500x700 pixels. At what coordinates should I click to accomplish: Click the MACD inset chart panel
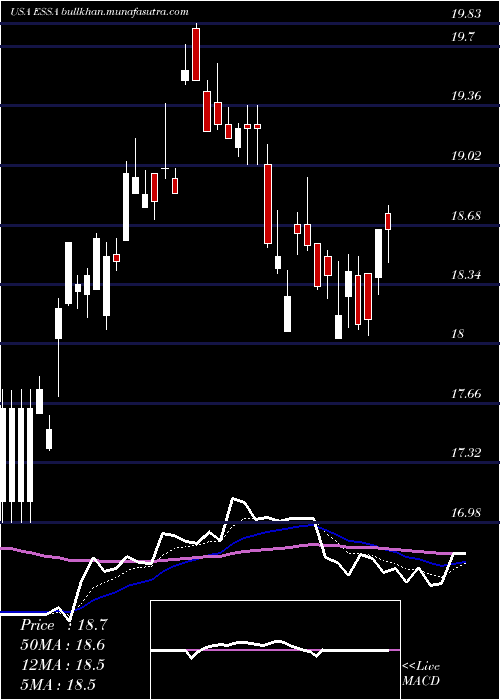tap(275, 650)
